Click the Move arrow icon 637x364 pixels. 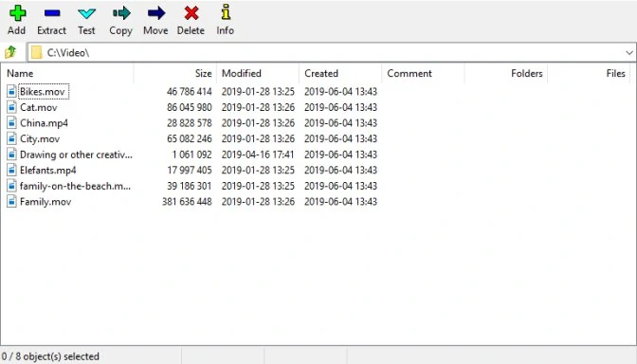tap(156, 13)
